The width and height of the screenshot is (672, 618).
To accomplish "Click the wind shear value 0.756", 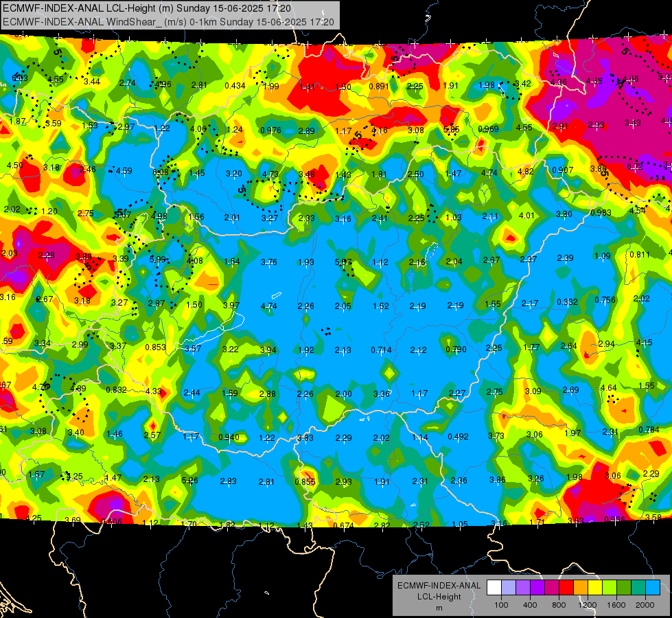I will coord(605,300).
